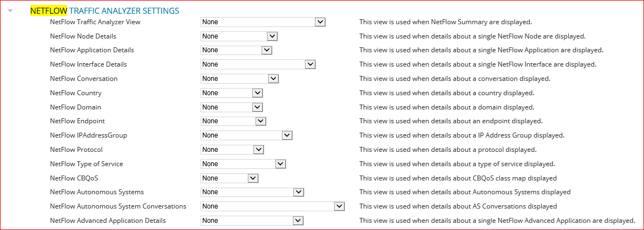This screenshot has height=230, width=644.
Task: Open the NetFlow Country dropdown
Action: [232, 93]
